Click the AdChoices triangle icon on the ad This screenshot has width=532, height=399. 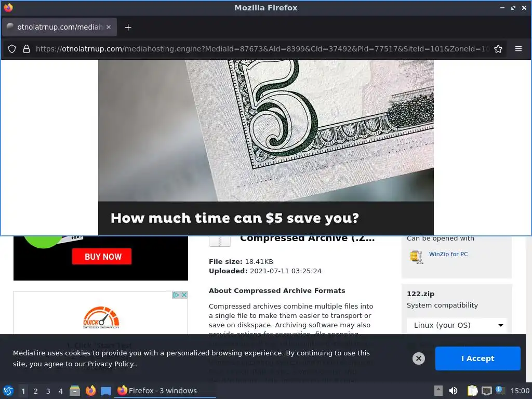[176, 295]
